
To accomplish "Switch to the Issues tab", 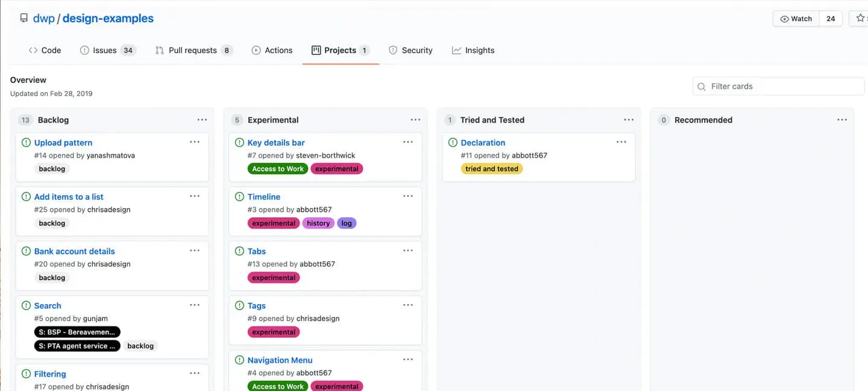I will pyautogui.click(x=108, y=50).
